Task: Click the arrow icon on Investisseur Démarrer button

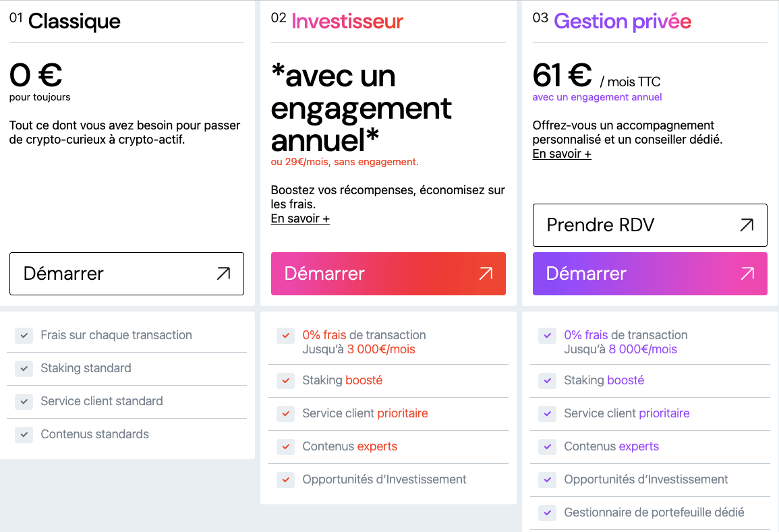Action: click(x=486, y=274)
